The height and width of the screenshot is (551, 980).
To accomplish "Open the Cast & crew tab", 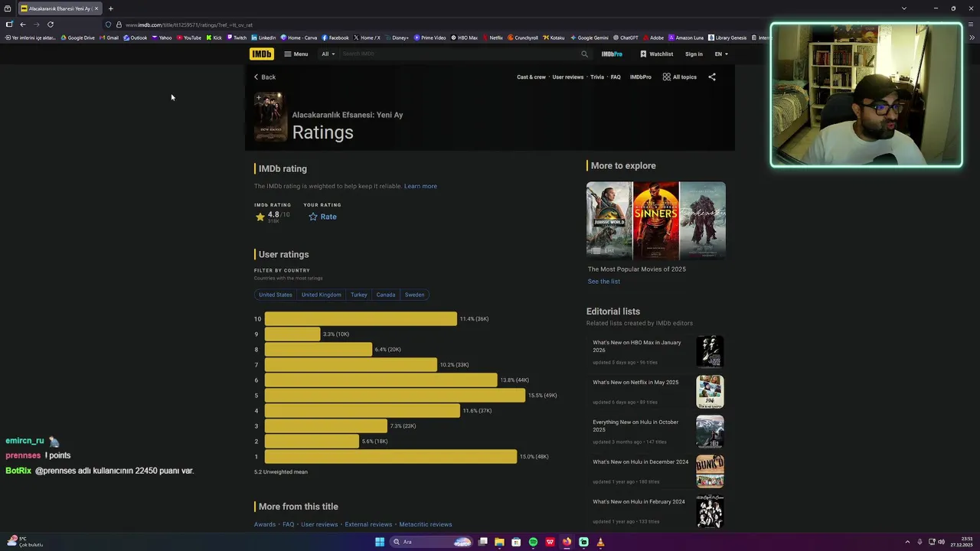I will (531, 77).
